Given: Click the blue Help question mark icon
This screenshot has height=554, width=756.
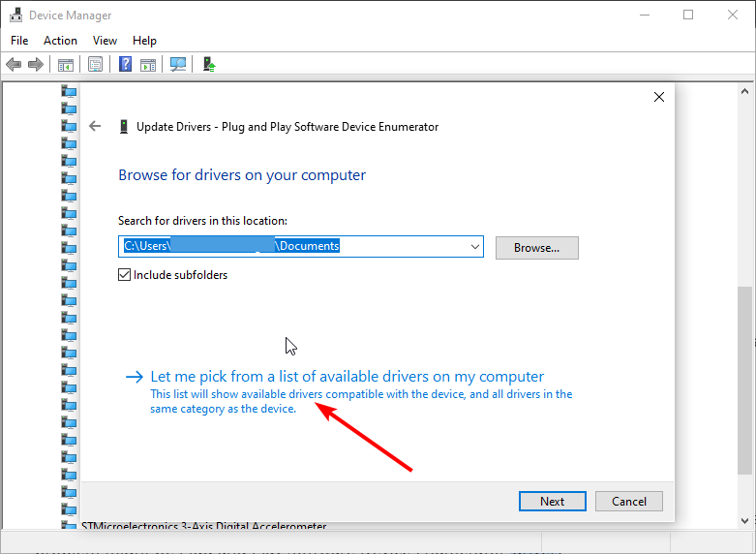Looking at the screenshot, I should point(126,64).
